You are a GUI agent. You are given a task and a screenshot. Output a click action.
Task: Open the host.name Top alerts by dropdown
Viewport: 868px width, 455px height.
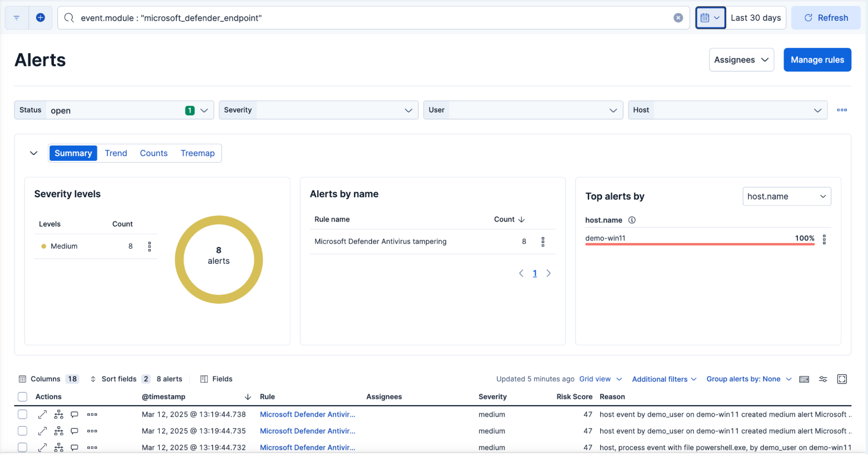(787, 196)
